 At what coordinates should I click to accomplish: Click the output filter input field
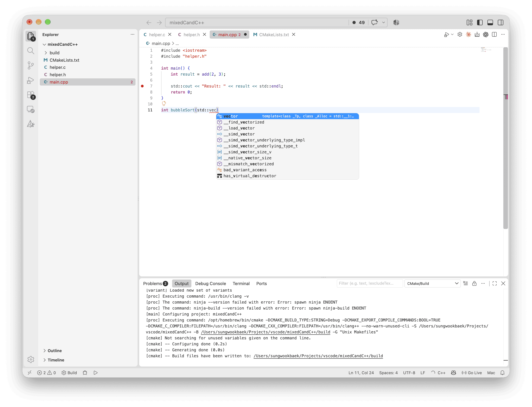coord(370,283)
